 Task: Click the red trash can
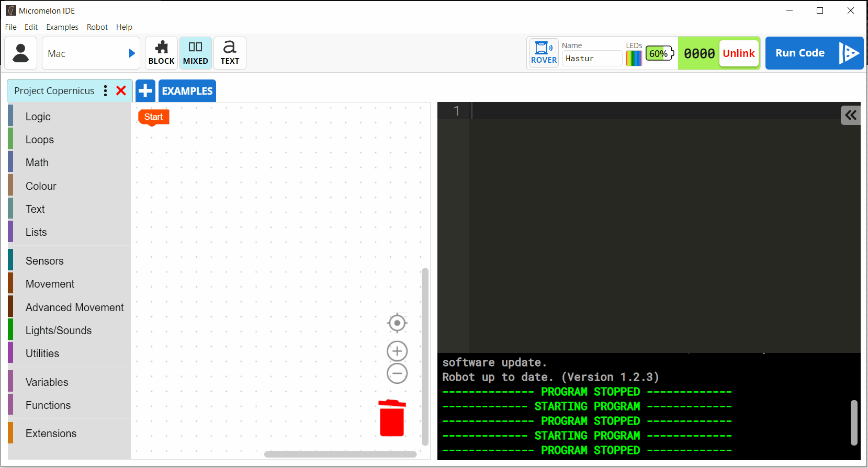[392, 418]
